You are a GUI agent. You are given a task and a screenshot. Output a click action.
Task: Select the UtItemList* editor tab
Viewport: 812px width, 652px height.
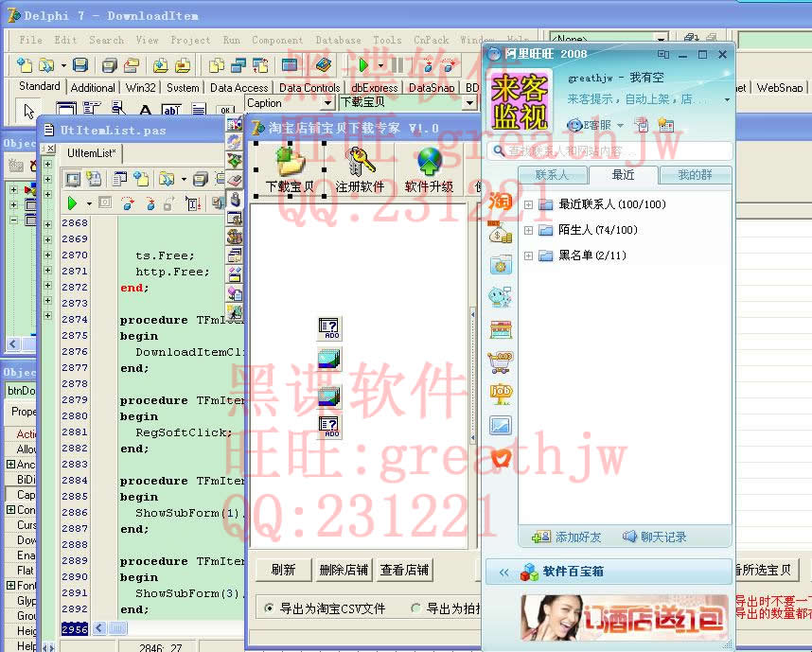coord(92,152)
